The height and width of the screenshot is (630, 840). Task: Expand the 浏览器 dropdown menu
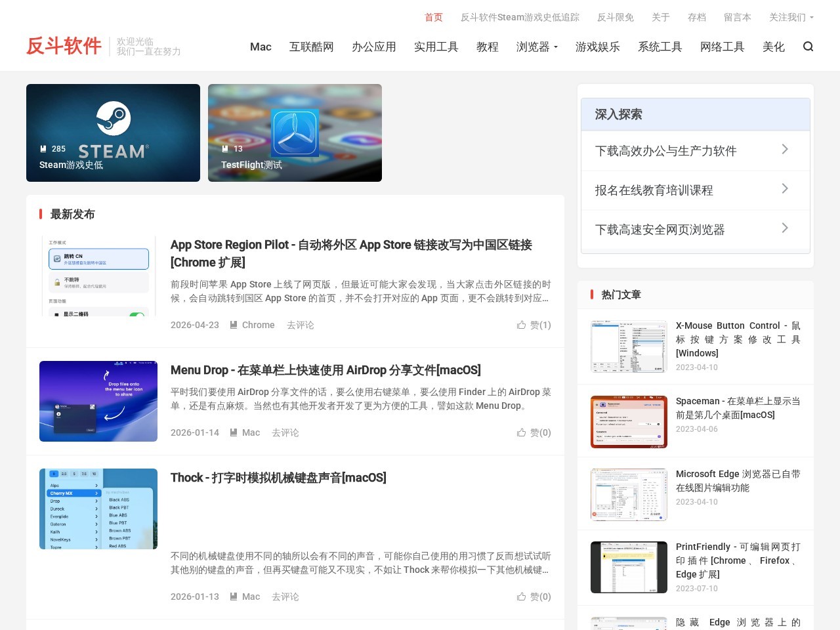[x=537, y=47]
